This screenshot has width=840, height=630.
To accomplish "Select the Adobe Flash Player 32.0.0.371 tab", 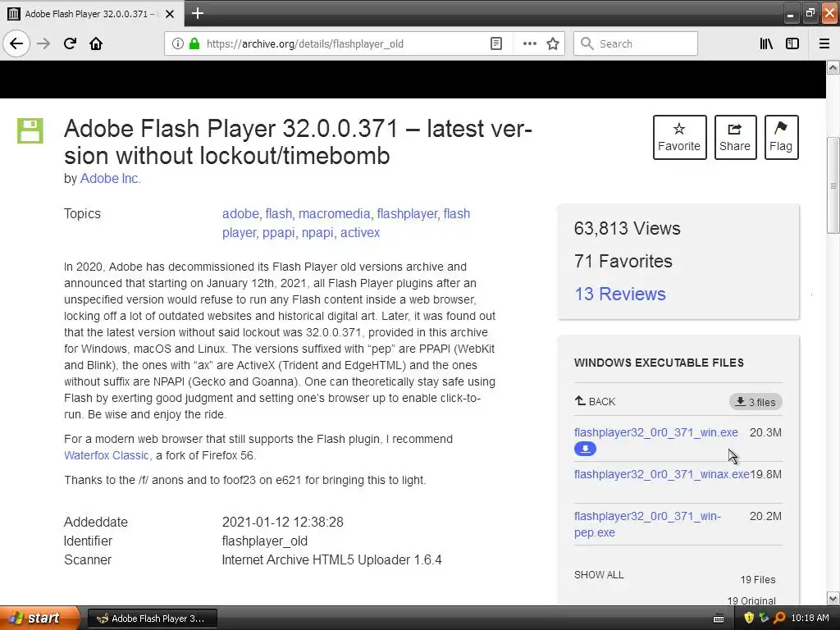I will pos(91,14).
